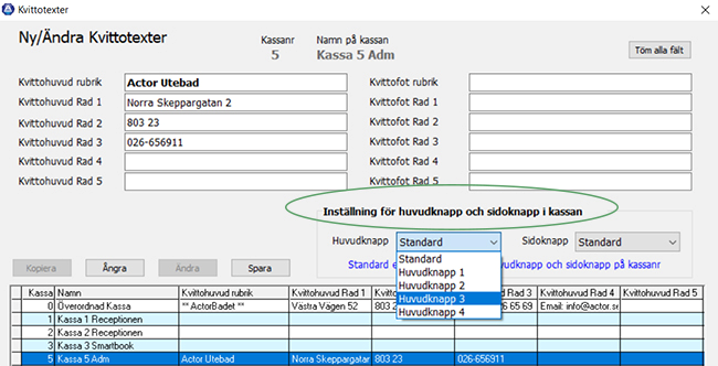Screen dimensions: 718x366
Task: Click into Kvittofot Rad 2 field
Action: click(580, 122)
